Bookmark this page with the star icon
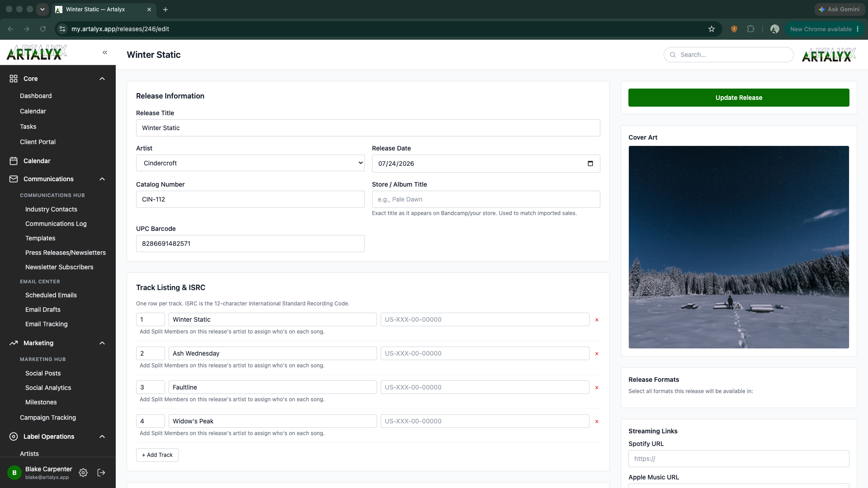Image resolution: width=868 pixels, height=488 pixels. point(712,29)
